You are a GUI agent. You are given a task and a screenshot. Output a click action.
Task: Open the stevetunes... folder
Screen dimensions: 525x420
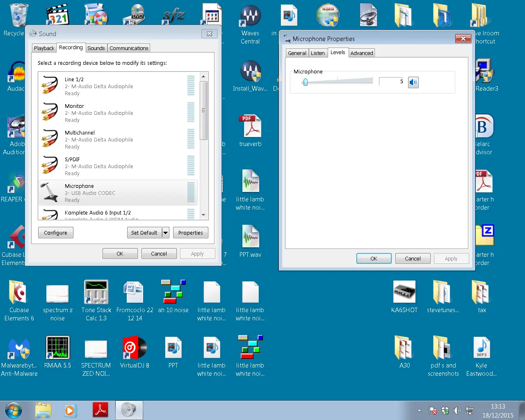tap(443, 297)
